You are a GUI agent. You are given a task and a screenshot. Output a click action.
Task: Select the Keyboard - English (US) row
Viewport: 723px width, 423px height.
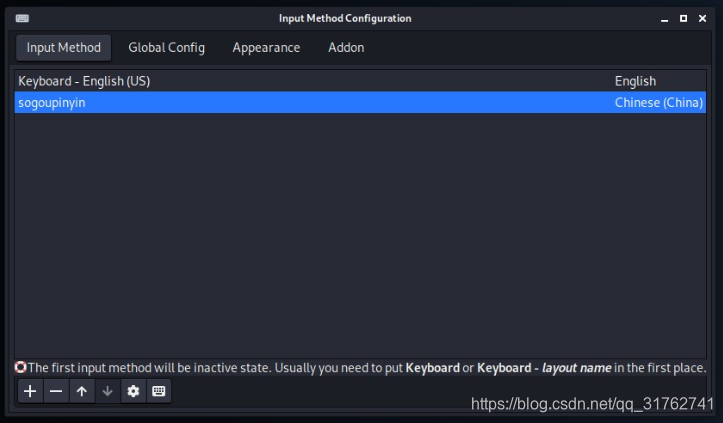(360, 81)
